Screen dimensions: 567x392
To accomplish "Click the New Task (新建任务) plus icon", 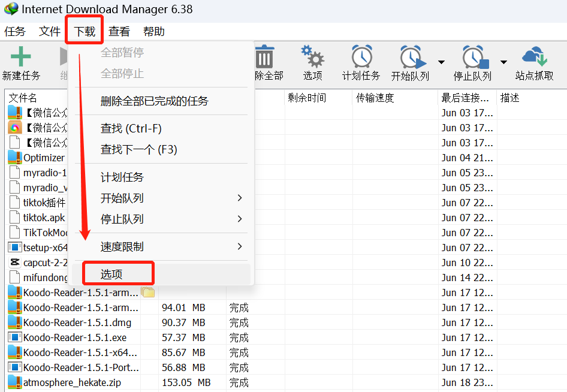I will tap(20, 56).
